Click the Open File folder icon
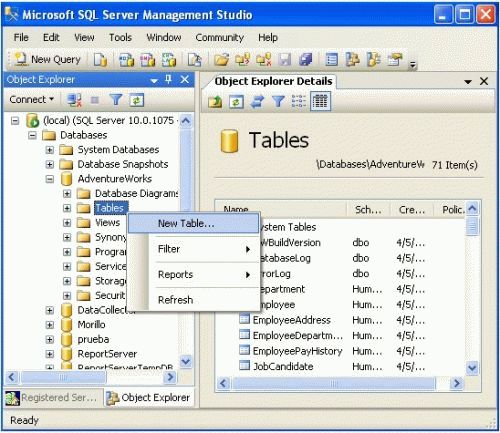The height and width of the screenshot is (433, 500). tap(221, 60)
